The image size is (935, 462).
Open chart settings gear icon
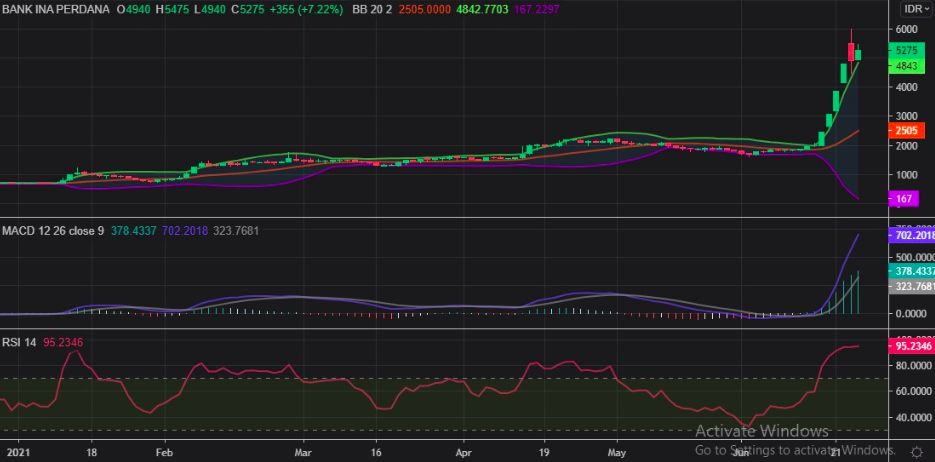tap(917, 451)
